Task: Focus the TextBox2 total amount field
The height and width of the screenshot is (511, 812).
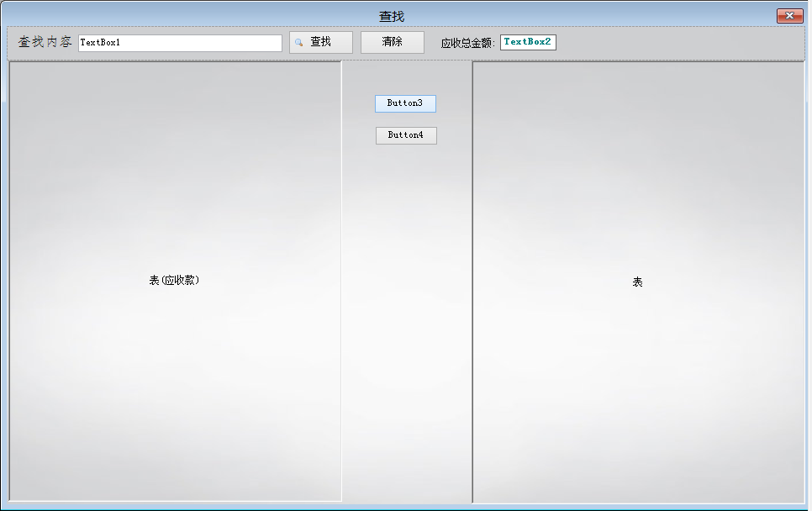Action: [528, 42]
